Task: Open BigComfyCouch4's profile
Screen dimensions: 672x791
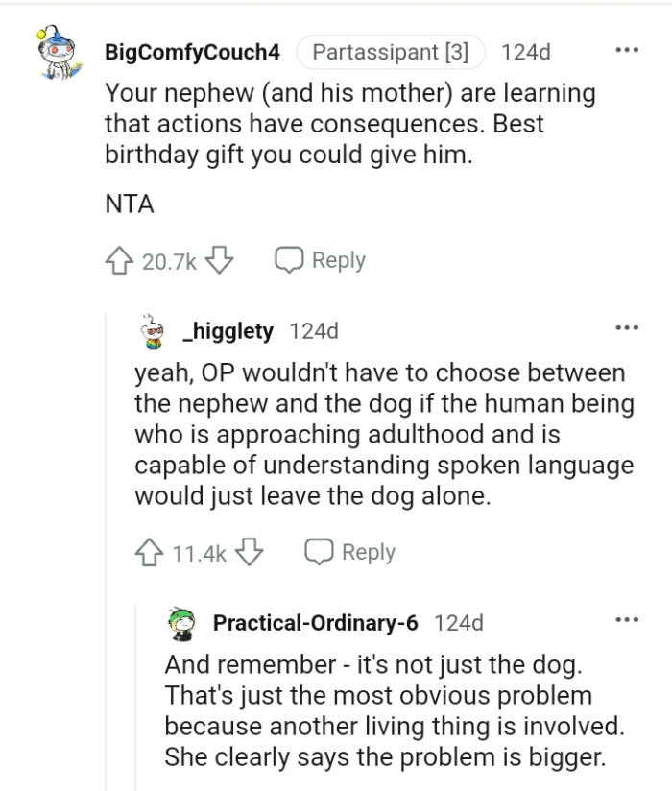Action: pos(191,53)
